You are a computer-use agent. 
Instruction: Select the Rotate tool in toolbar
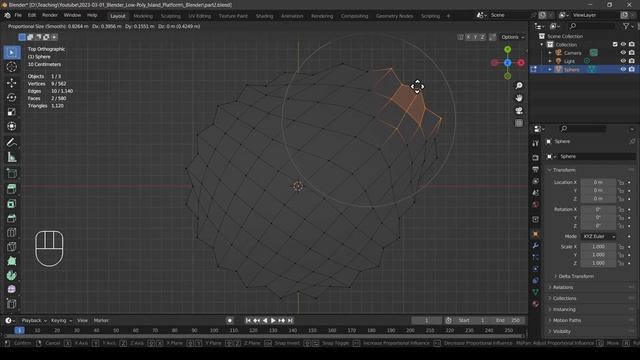12,97
